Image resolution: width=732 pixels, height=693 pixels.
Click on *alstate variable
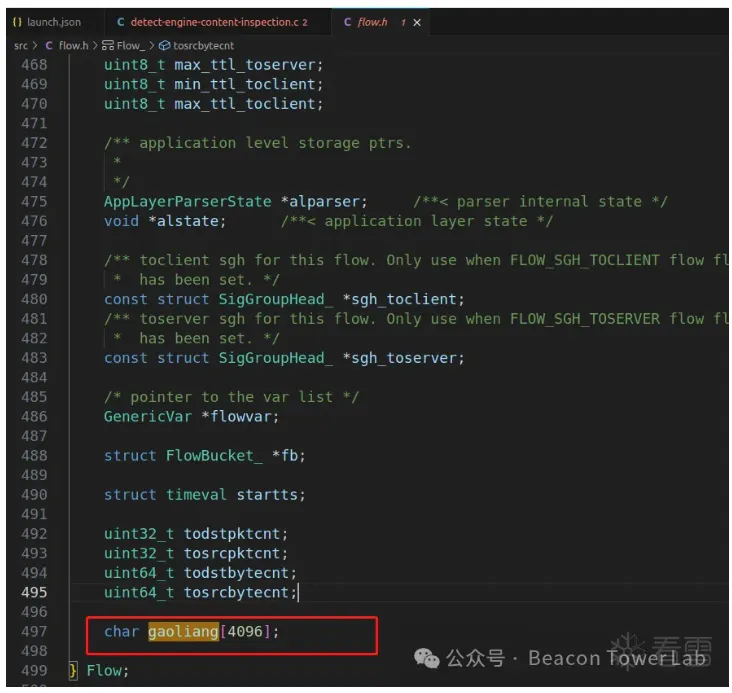tap(183, 221)
